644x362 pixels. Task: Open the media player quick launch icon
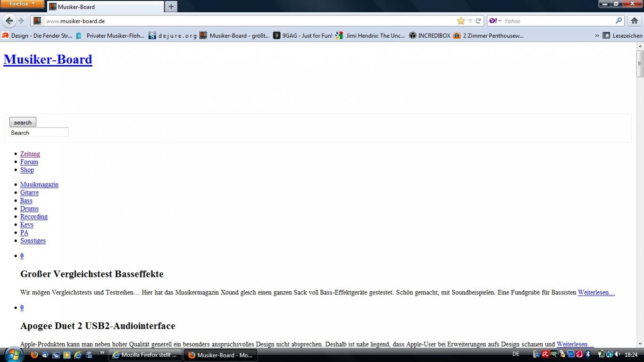pyautogui.click(x=67, y=355)
